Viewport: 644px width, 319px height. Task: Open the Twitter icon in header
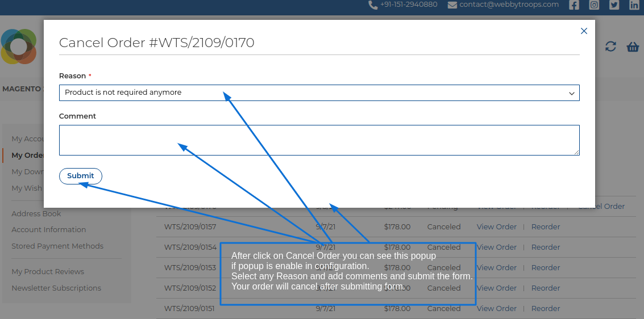coord(614,5)
